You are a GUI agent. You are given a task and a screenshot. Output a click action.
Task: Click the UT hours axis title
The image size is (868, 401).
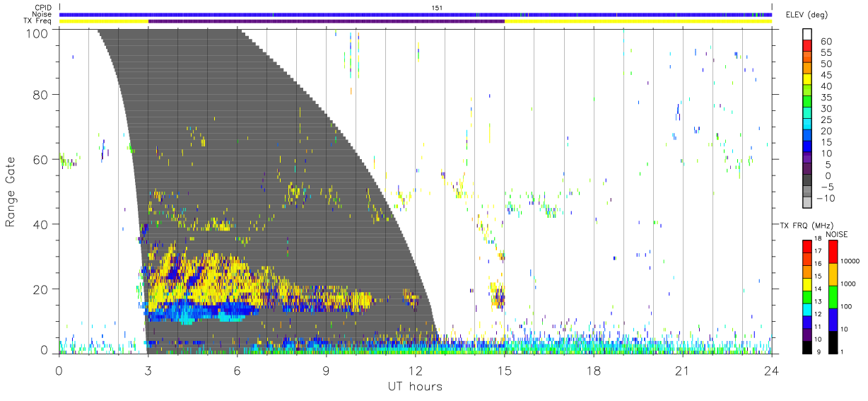416,386
